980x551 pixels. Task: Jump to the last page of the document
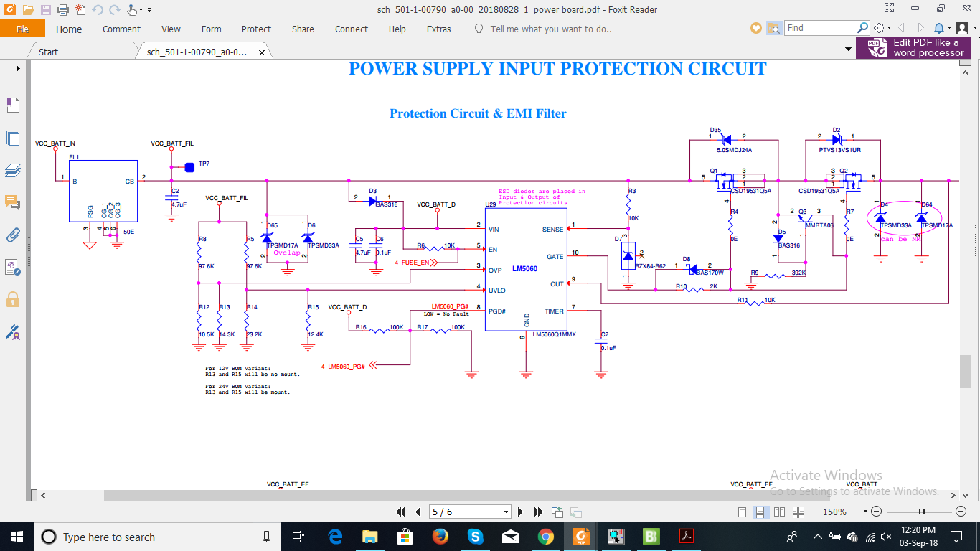[x=538, y=512]
